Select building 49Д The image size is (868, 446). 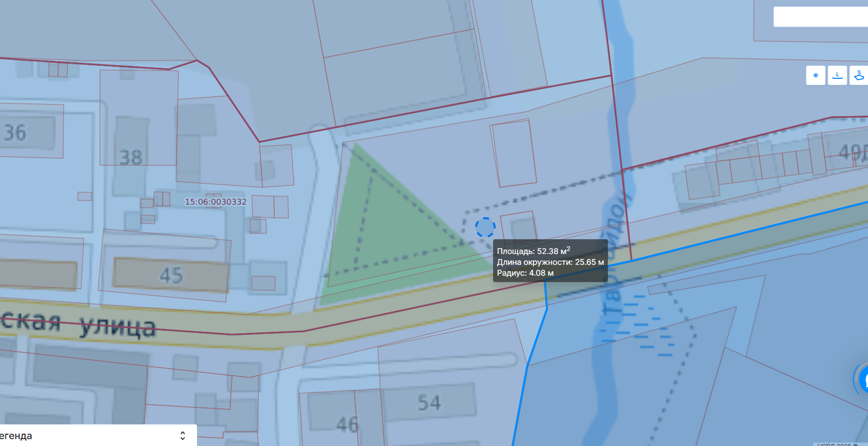pyautogui.click(x=853, y=152)
